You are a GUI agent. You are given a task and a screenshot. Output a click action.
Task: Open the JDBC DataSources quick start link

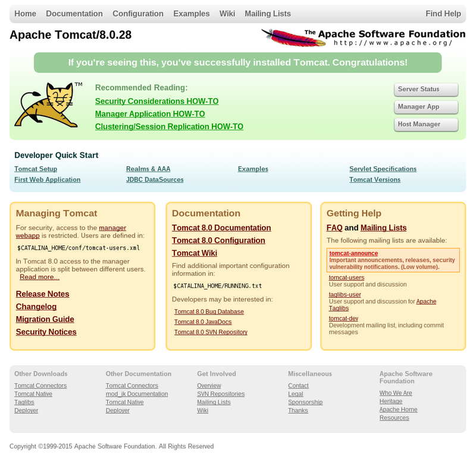tap(155, 180)
